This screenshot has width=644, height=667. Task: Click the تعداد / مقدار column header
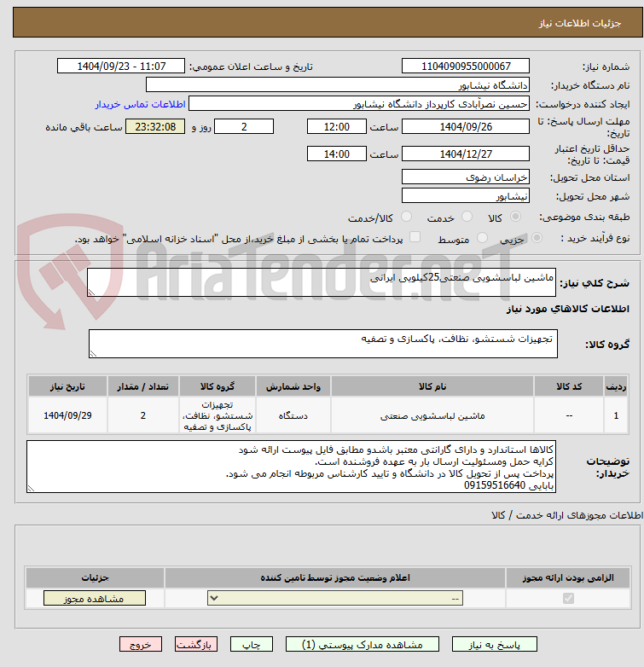[143, 386]
